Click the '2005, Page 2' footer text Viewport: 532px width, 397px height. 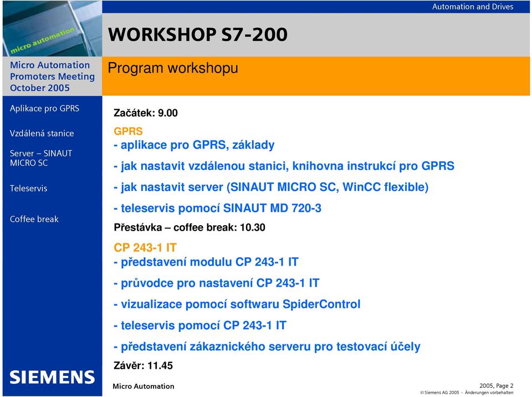(x=496, y=386)
